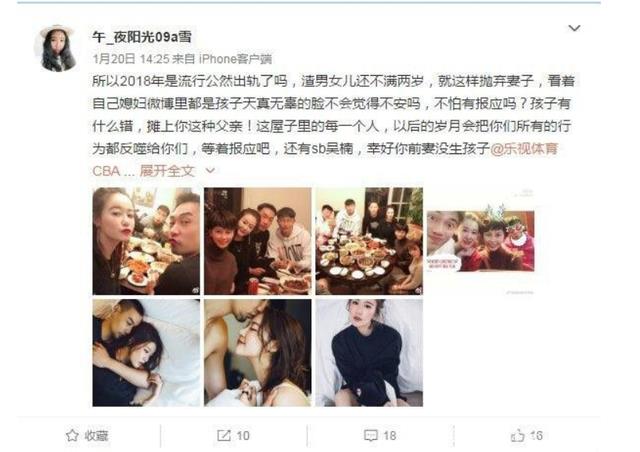Click the repost share icon
Image resolution: width=640 pixels, height=452 pixels.
tap(224, 436)
